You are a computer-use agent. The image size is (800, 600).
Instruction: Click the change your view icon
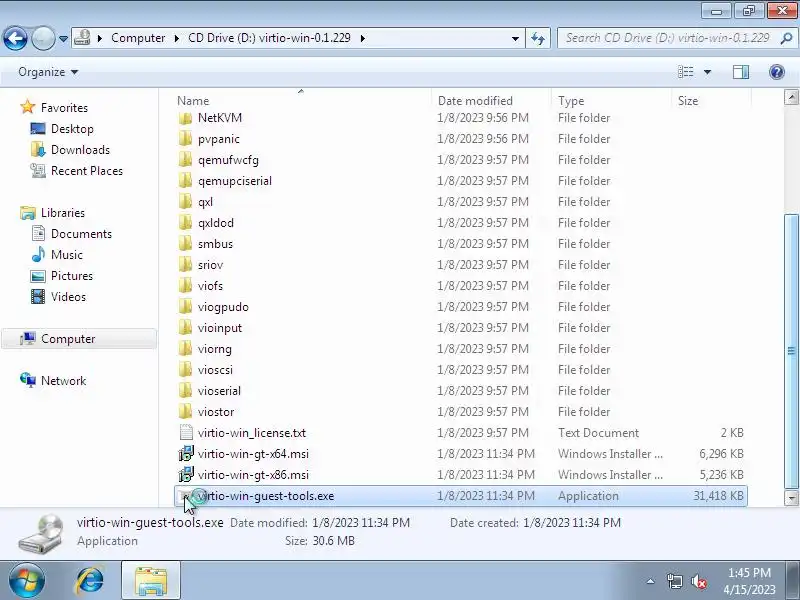[x=686, y=72]
